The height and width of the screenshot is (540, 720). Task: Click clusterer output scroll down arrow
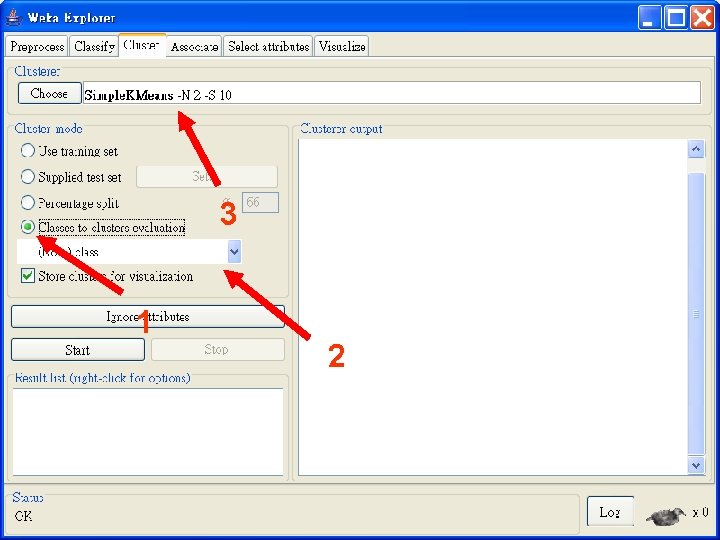pyautogui.click(x=696, y=465)
